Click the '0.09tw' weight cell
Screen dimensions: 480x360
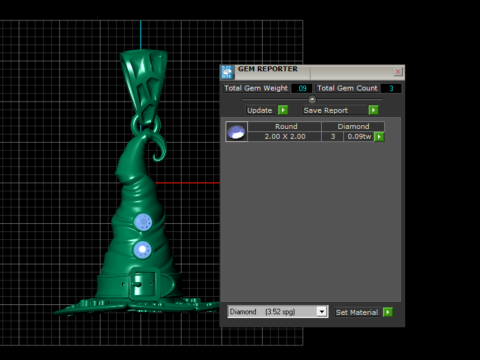[359, 137]
